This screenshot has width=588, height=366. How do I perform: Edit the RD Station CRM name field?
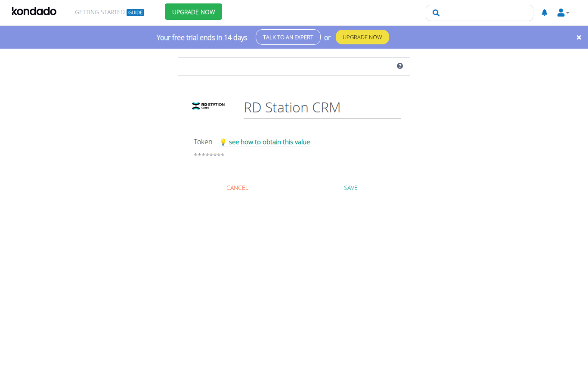point(322,108)
